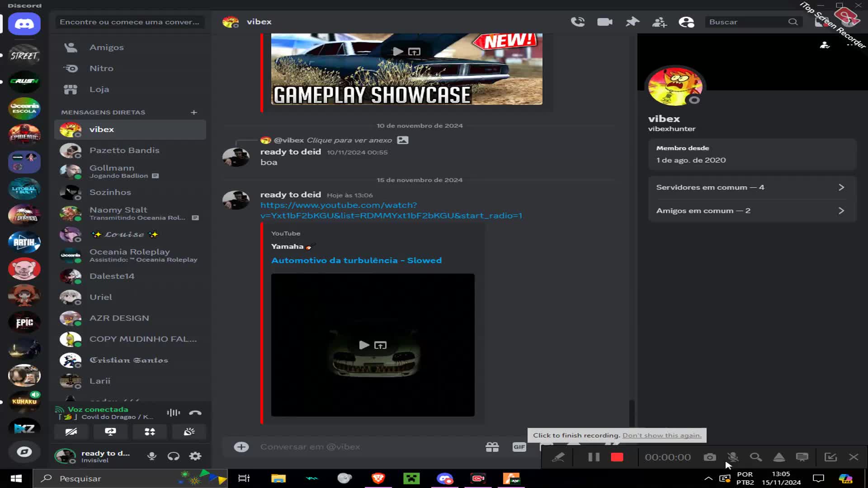Open the Oceania Roleplay conversation

(x=130, y=255)
